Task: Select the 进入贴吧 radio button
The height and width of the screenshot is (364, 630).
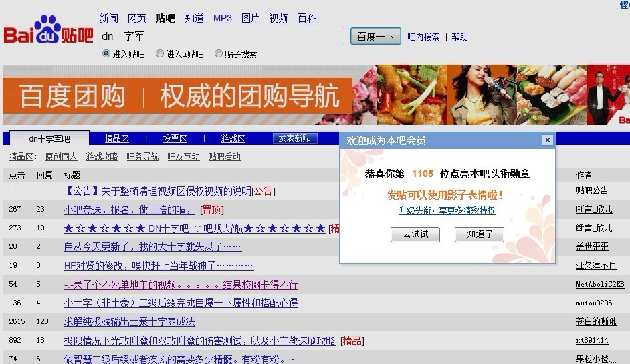Action: click(106, 53)
